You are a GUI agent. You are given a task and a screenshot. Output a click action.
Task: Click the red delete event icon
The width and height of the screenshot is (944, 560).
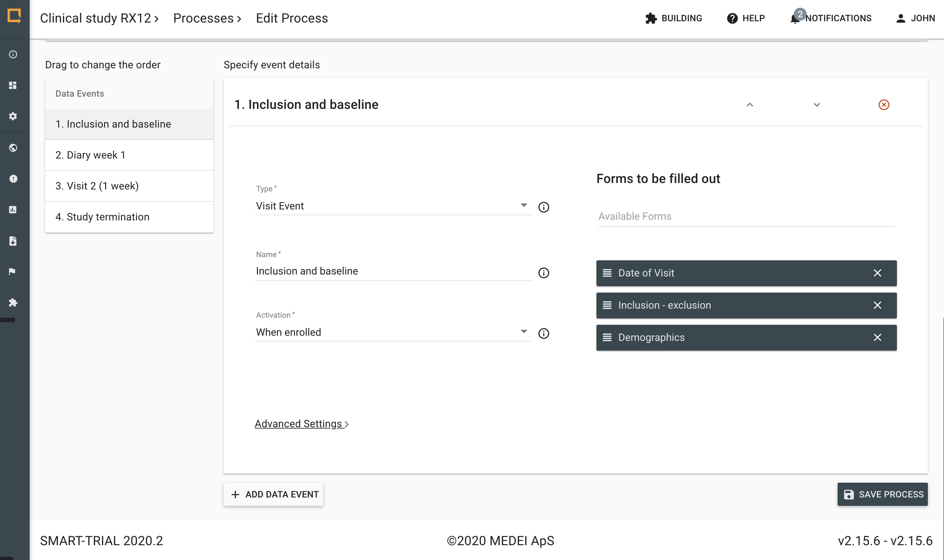[884, 104]
